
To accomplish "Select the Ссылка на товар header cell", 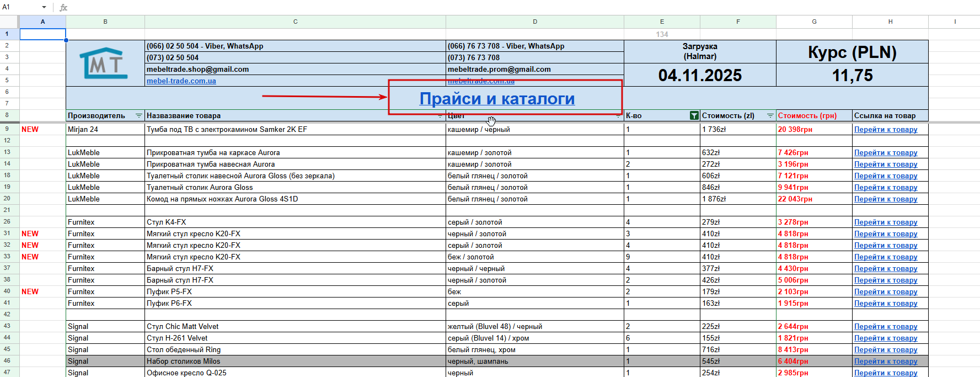I will 890,116.
